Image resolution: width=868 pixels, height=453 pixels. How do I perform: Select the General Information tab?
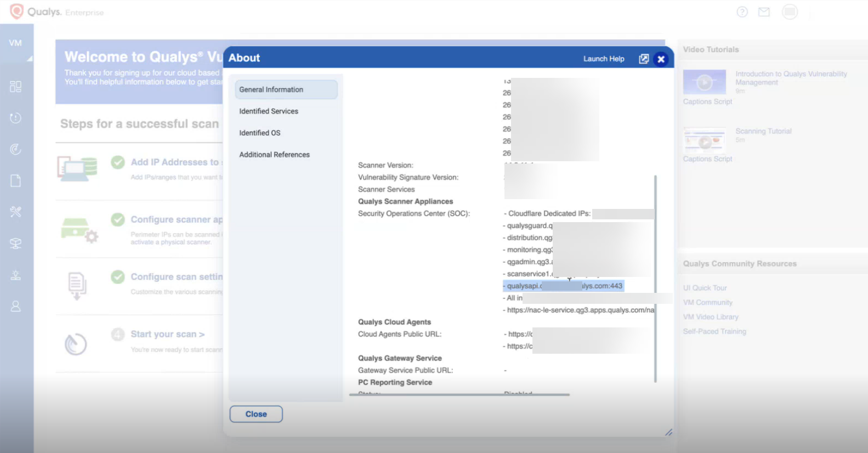point(286,89)
